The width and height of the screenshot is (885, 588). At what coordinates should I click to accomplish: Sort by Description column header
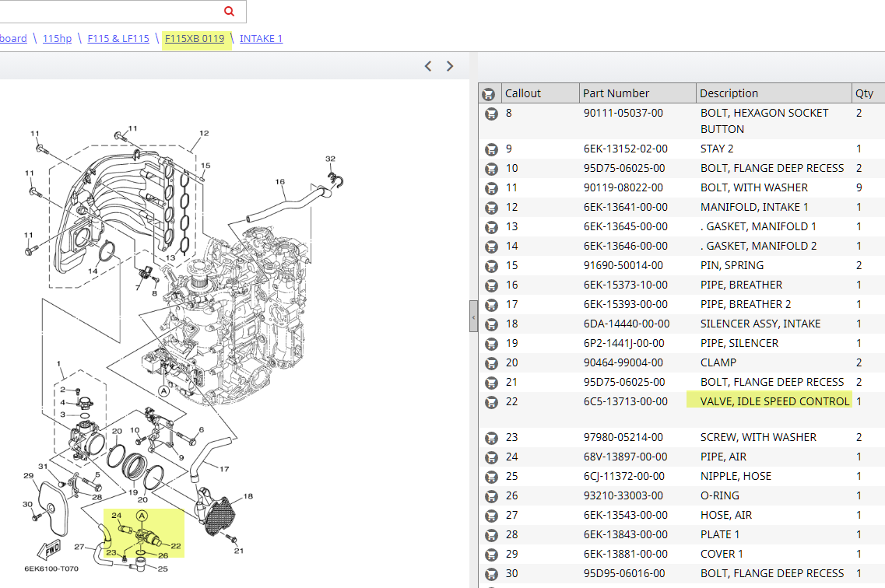coord(774,93)
